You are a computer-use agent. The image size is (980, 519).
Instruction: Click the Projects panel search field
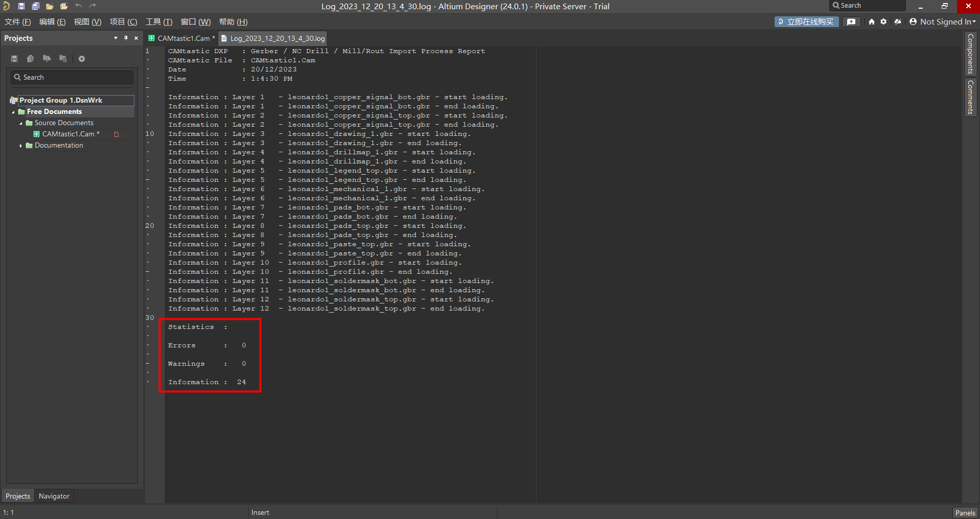point(72,77)
